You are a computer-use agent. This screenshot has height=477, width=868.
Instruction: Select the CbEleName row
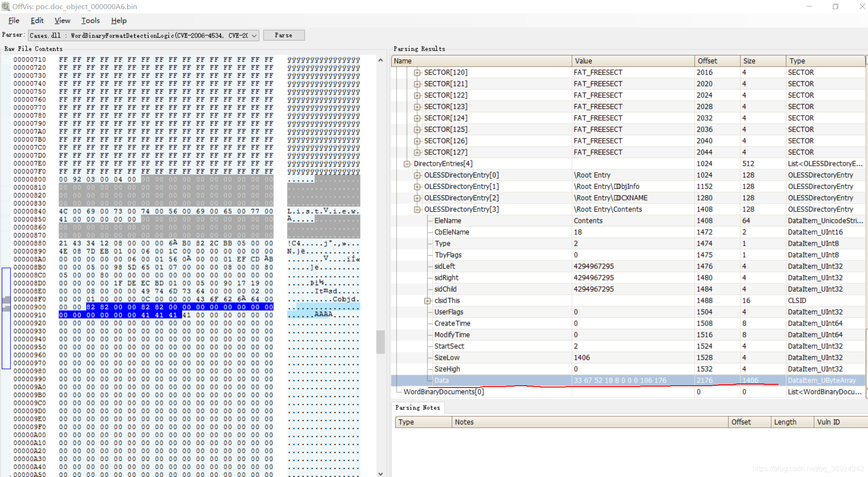pyautogui.click(x=628, y=232)
